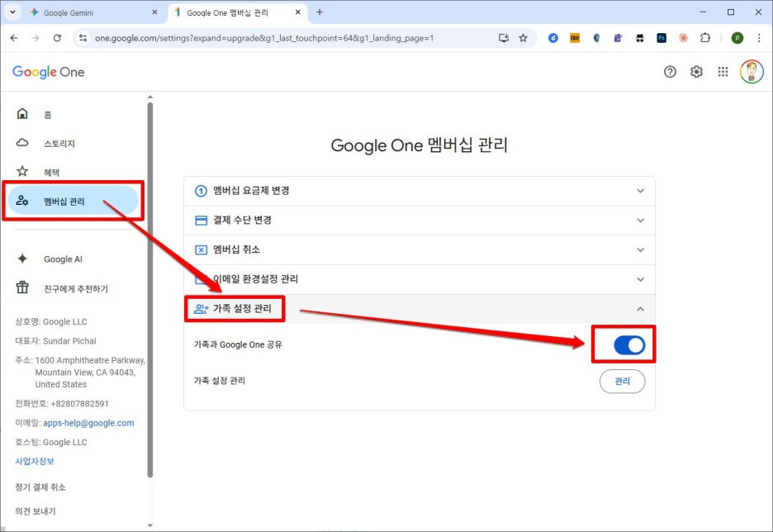Expand 멤버십 요금제 변경 section chevron
Viewport: 773px width, 532px height.
click(640, 191)
